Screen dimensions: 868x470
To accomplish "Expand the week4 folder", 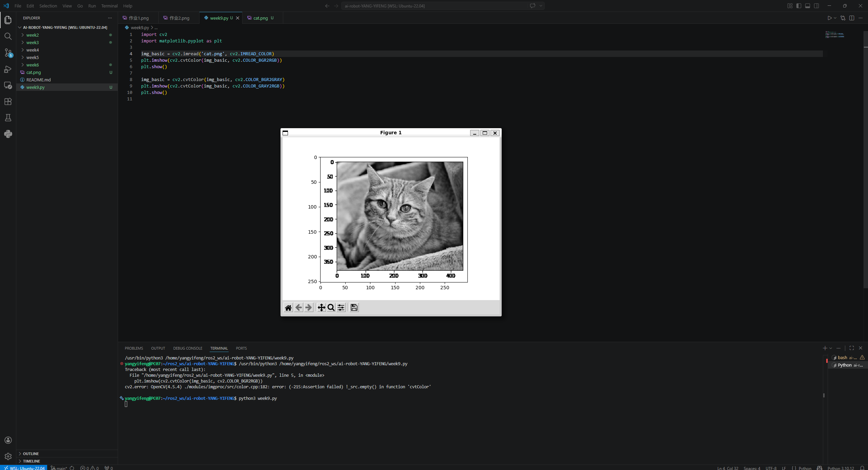I will [67, 50].
